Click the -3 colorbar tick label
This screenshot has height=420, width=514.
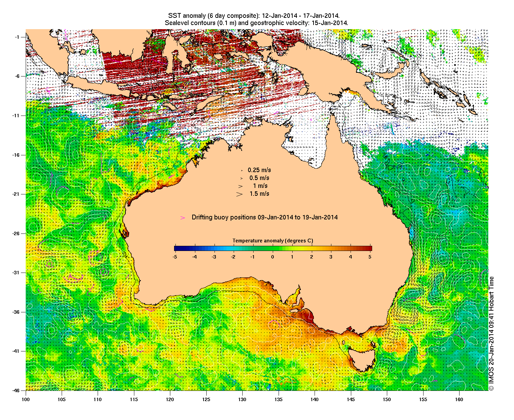[214, 256]
